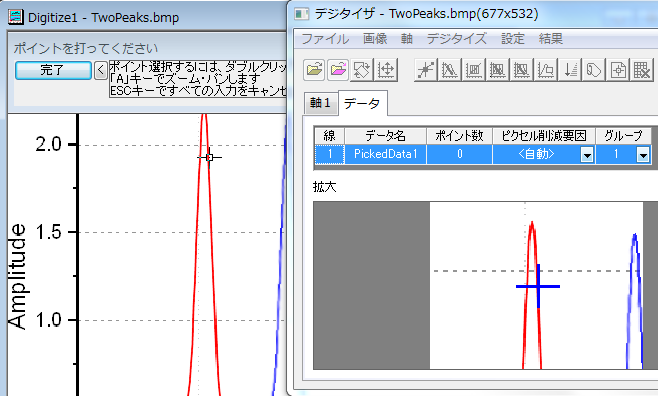Click the grid-detect toolbar icon

(x=473, y=70)
